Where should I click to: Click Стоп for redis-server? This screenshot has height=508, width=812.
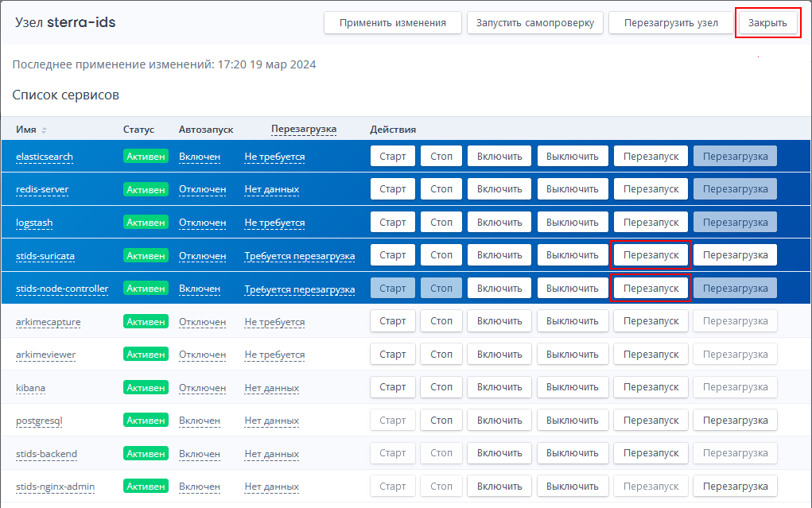[441, 189]
